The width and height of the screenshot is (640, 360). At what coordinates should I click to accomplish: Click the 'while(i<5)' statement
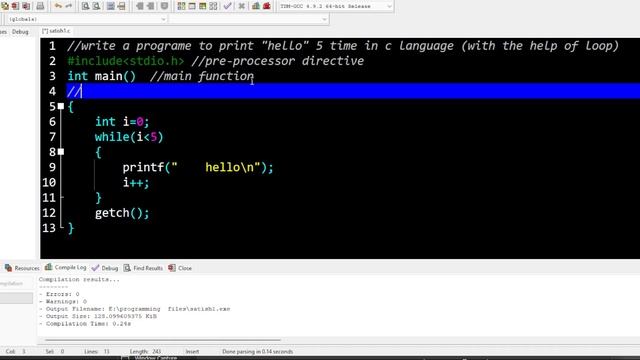pyautogui.click(x=129, y=137)
